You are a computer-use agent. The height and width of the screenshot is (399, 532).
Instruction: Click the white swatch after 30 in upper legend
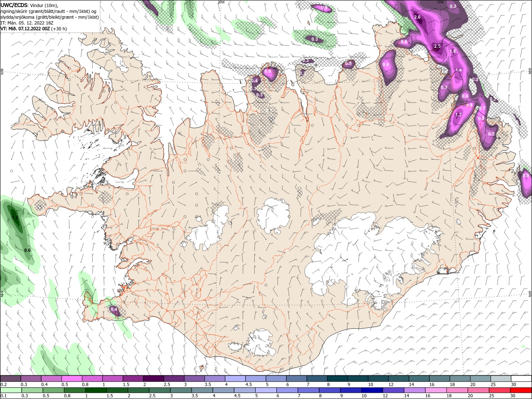521,379
